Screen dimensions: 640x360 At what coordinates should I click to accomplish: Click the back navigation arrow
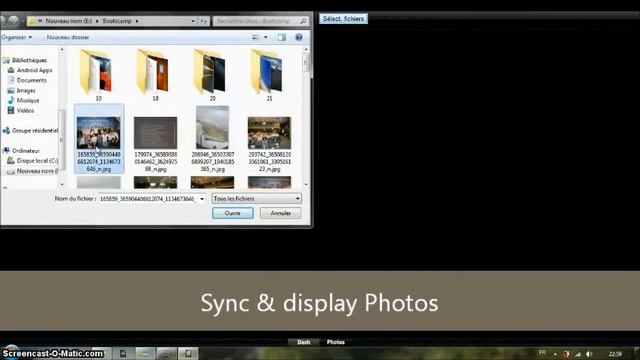[3, 20]
